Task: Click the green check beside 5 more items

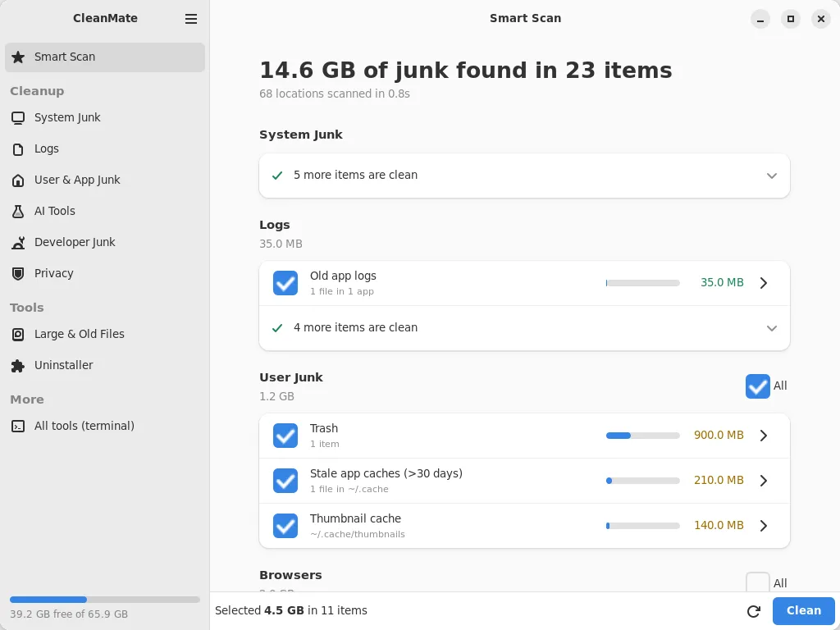Action: (x=277, y=176)
